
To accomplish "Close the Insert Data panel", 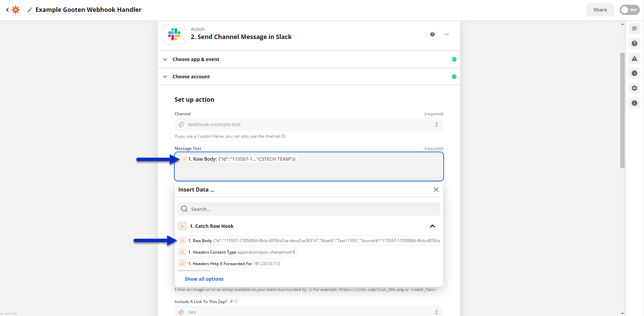I will tap(436, 190).
